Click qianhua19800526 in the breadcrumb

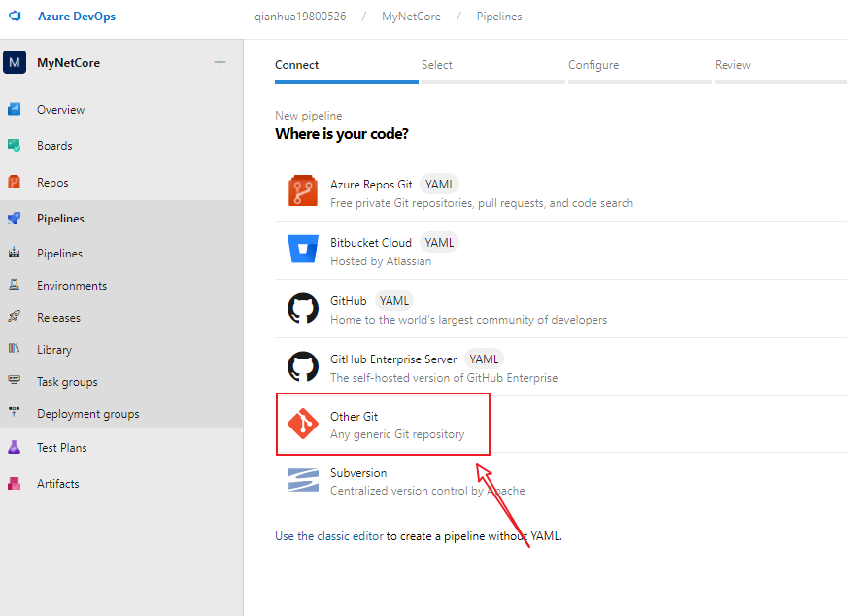click(x=299, y=17)
